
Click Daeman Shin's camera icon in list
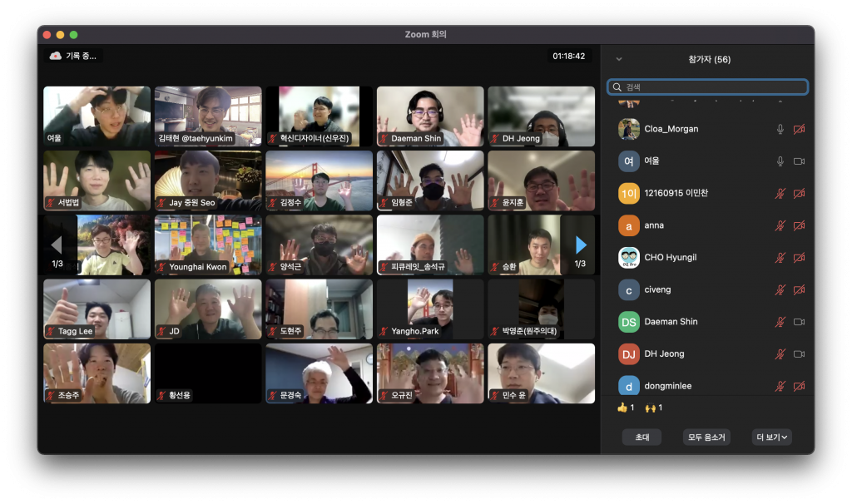tap(800, 322)
